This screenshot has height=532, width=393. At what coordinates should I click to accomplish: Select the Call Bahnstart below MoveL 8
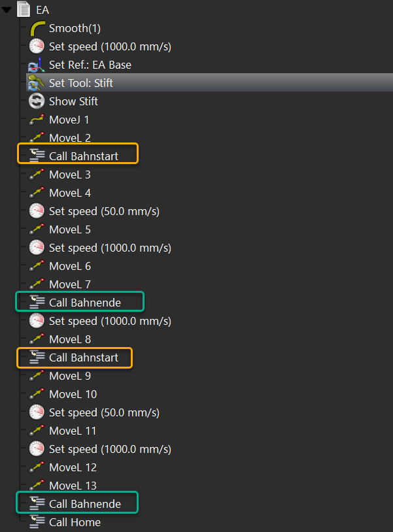tap(83, 358)
